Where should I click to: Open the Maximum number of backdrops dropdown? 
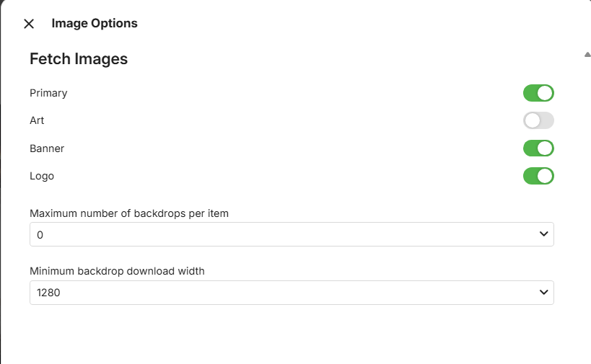tap(292, 234)
